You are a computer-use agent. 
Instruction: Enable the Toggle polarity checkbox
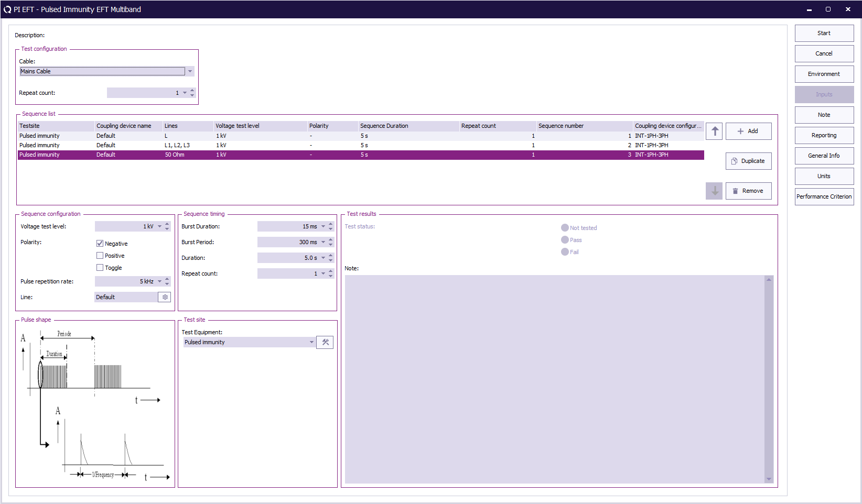click(100, 268)
